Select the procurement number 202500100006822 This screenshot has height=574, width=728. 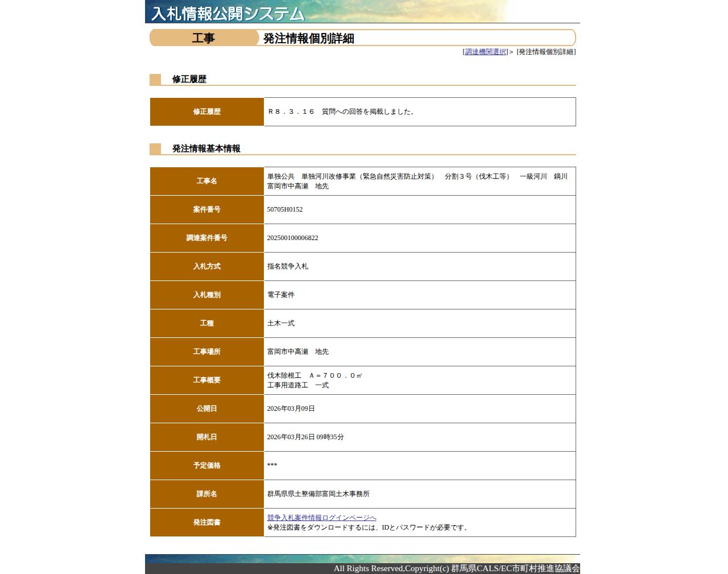click(x=293, y=238)
